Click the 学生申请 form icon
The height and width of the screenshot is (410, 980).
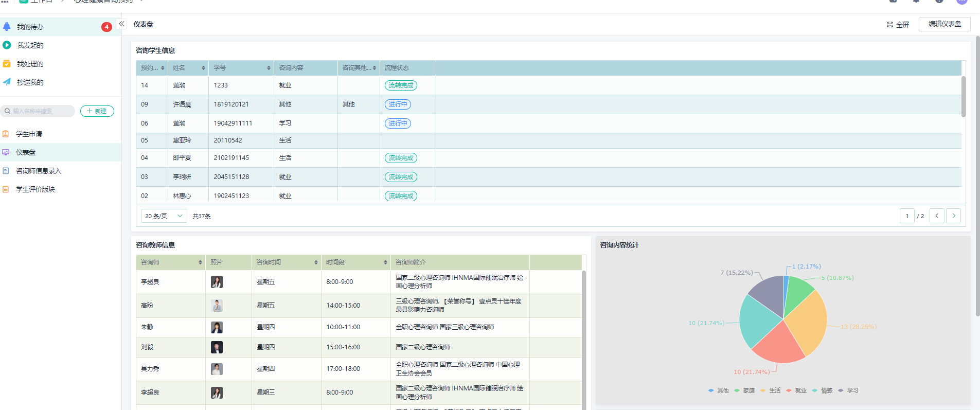(x=6, y=134)
